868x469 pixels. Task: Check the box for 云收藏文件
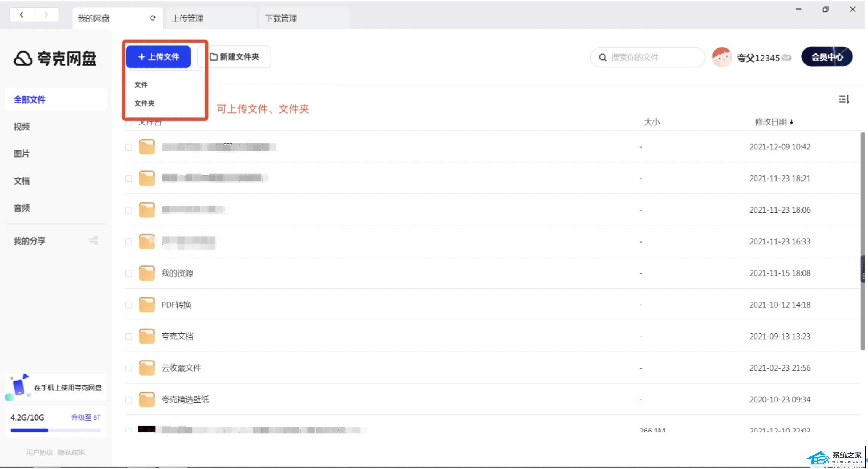[129, 368]
